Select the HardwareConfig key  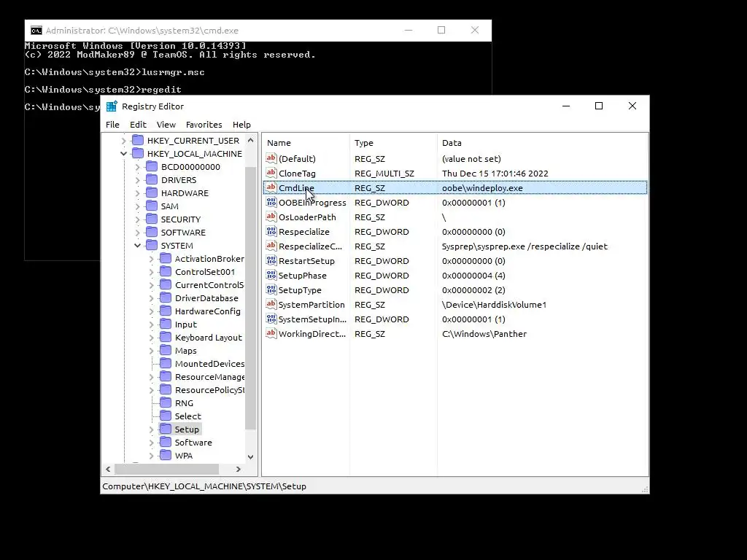tap(208, 311)
